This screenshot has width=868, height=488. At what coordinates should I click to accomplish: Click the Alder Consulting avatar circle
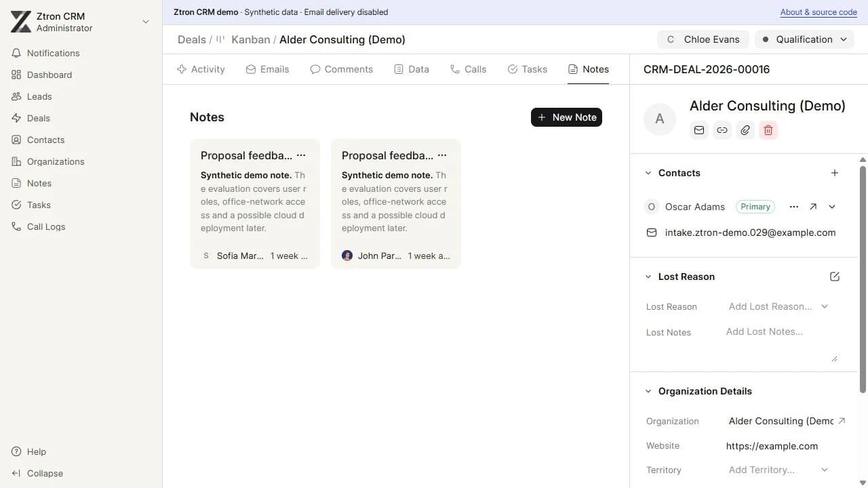pos(660,119)
